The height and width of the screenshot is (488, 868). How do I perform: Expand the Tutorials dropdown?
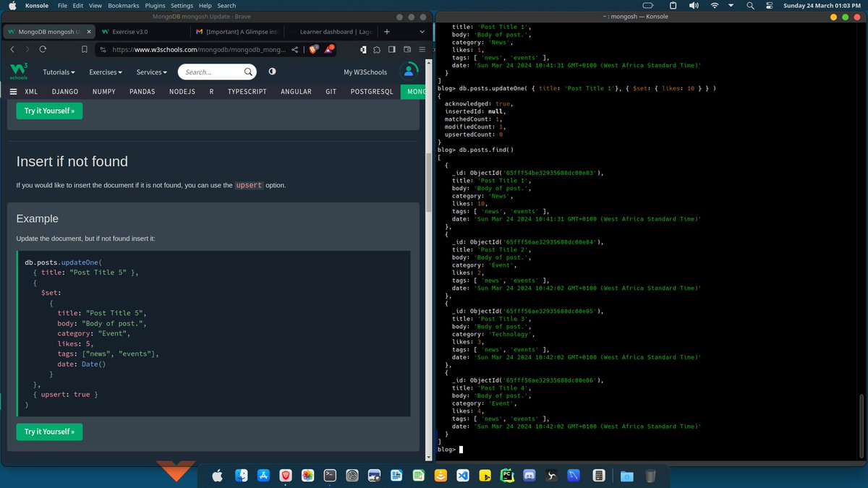pos(59,72)
